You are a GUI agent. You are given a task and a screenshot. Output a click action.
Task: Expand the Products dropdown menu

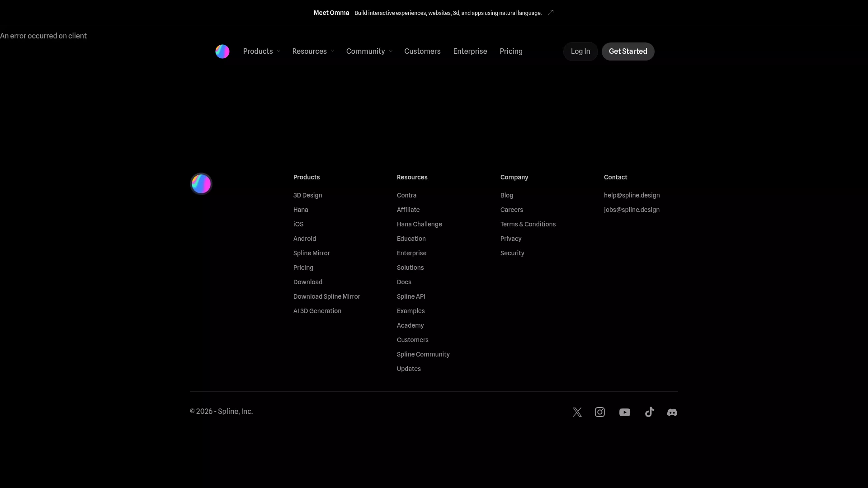coord(262,52)
